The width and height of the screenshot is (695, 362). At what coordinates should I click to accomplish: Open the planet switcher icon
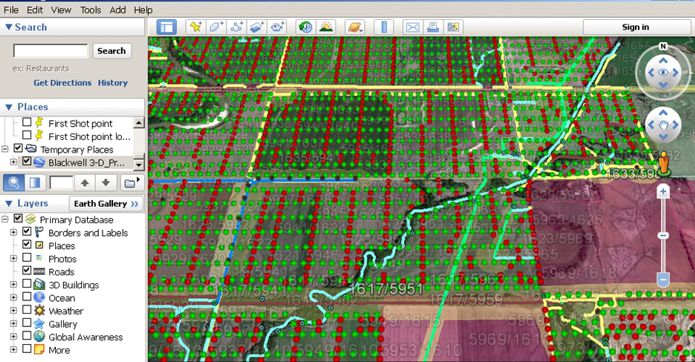tap(355, 27)
